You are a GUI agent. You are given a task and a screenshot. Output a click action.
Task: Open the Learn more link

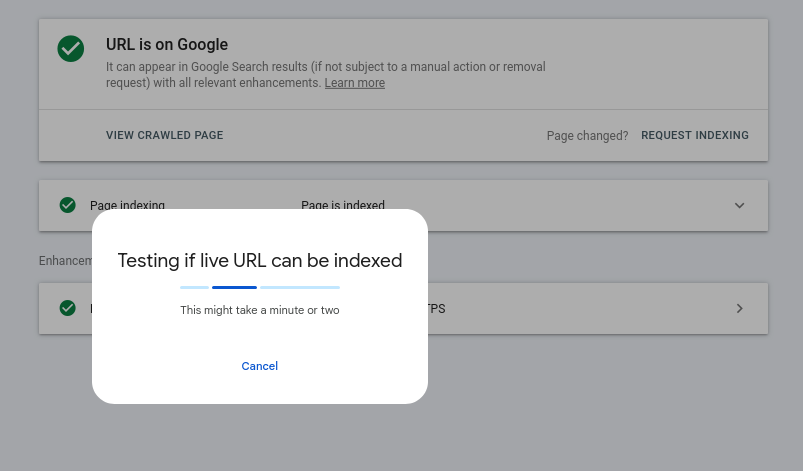pos(354,83)
